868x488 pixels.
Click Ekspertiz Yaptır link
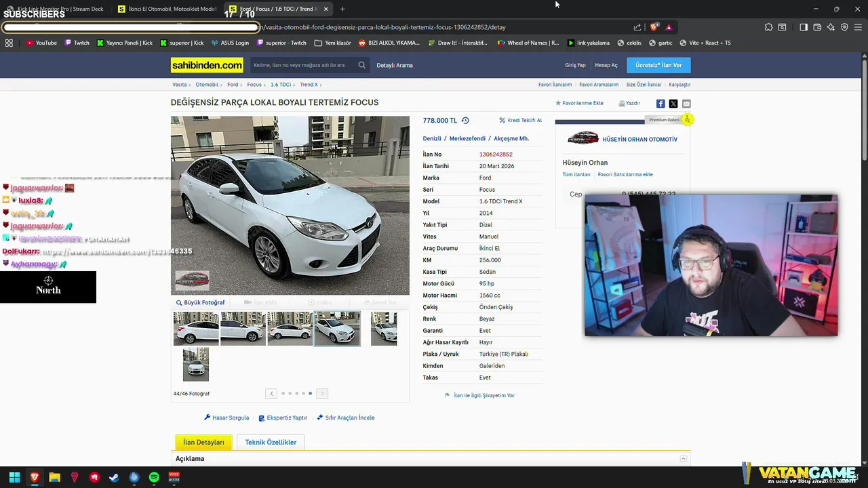pos(283,418)
